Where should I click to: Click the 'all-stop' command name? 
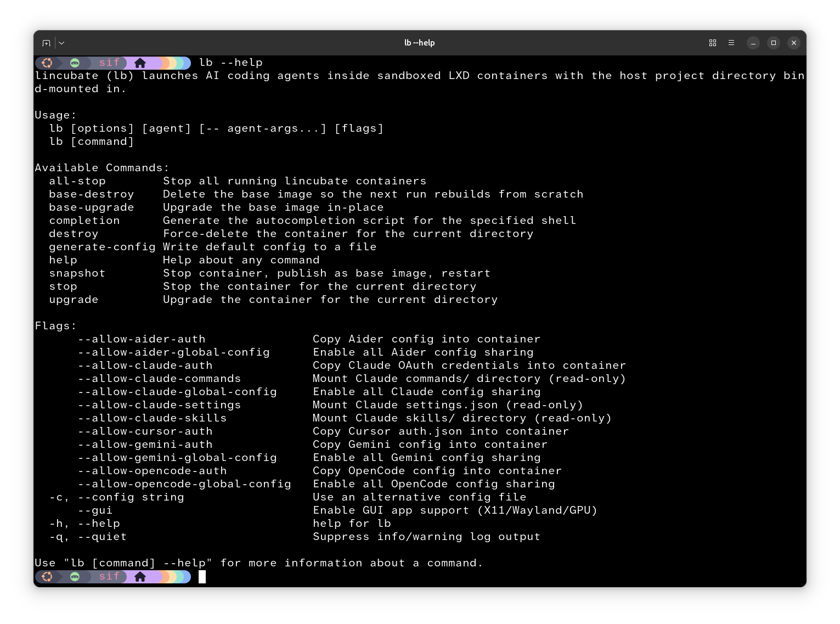tap(77, 181)
